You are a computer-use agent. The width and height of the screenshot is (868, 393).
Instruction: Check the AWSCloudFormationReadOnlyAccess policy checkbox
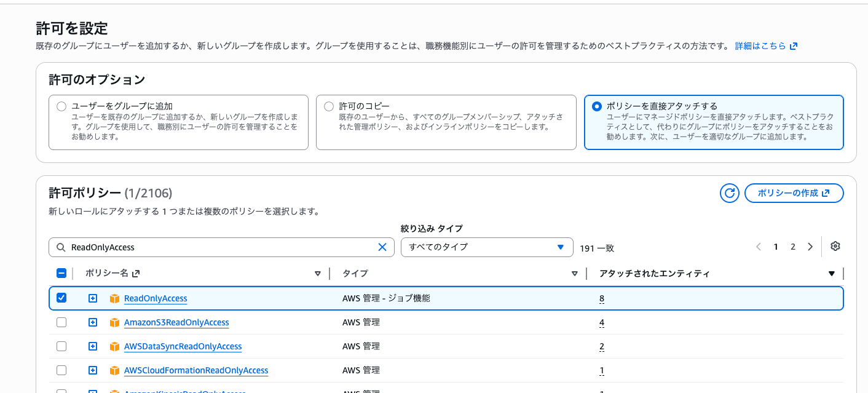(x=61, y=370)
